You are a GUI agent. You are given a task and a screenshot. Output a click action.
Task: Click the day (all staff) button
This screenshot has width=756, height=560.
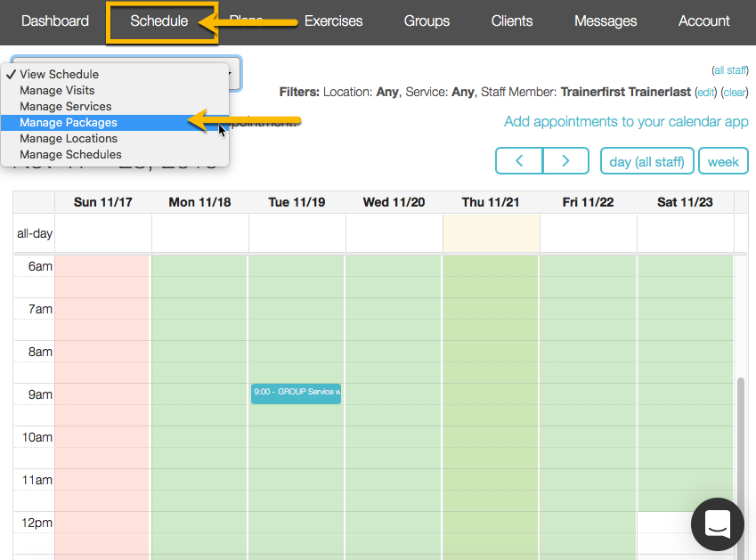pyautogui.click(x=646, y=161)
